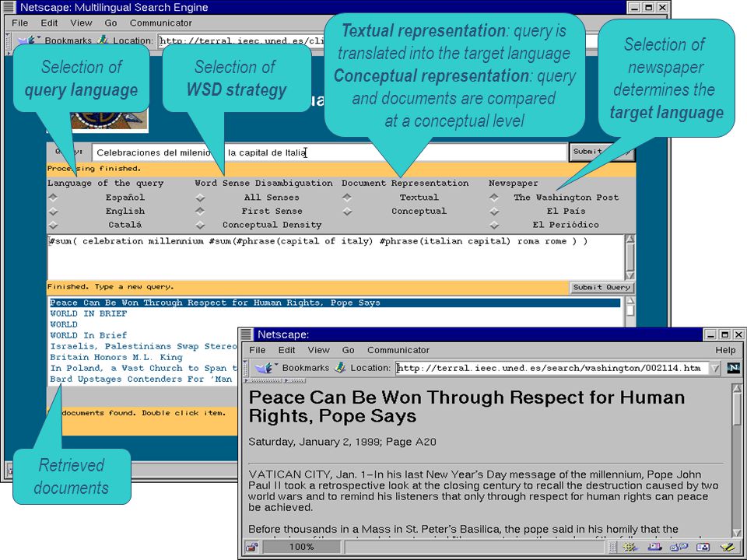Click Bookmarks label in front Netscape window
The height and width of the screenshot is (560, 747).
pyautogui.click(x=305, y=368)
